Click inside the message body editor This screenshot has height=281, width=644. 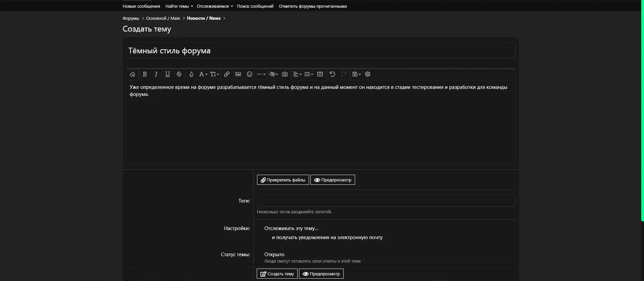[320, 122]
